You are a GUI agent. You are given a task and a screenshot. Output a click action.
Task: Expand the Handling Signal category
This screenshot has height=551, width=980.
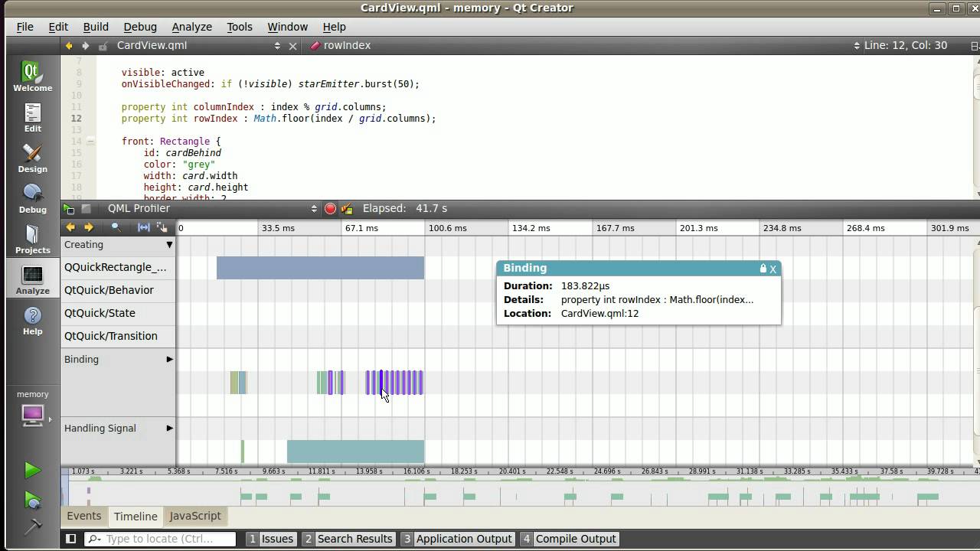169,428
